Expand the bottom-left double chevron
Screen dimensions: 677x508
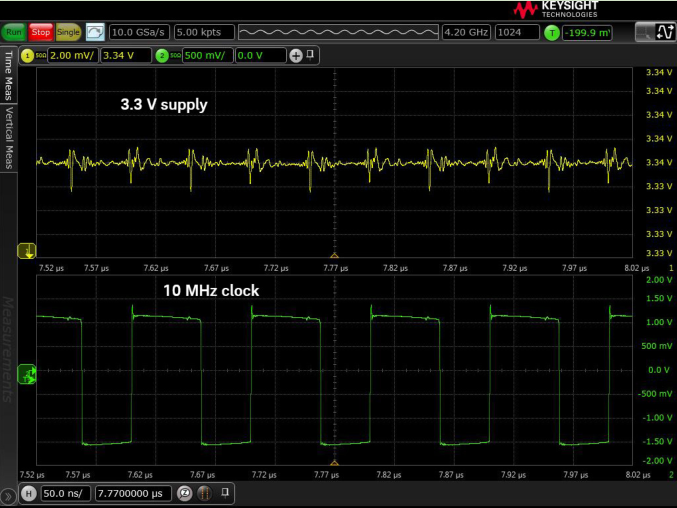[8, 497]
